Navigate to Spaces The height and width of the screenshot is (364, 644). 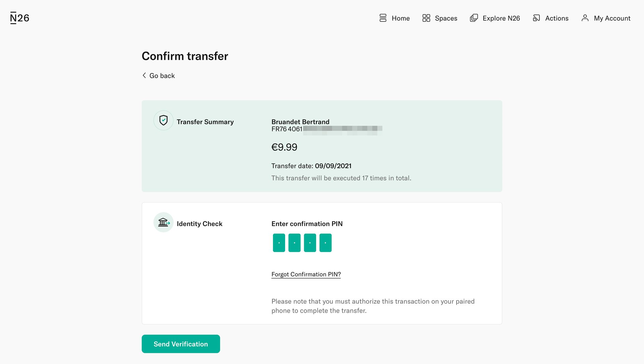[x=446, y=18]
